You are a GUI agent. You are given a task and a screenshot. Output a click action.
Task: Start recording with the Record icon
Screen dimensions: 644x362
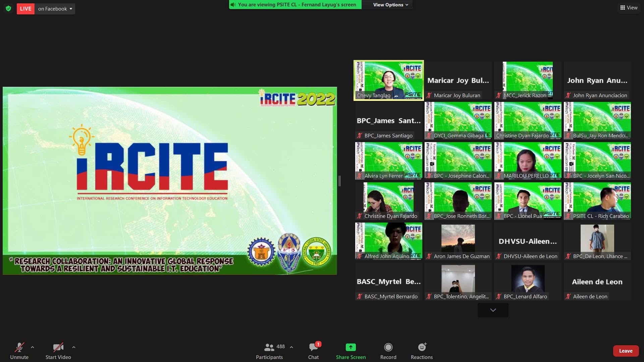pyautogui.click(x=388, y=347)
